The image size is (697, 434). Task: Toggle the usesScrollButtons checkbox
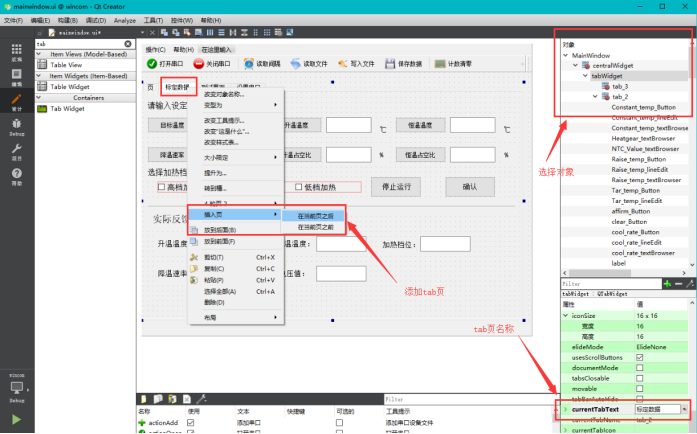(x=639, y=358)
